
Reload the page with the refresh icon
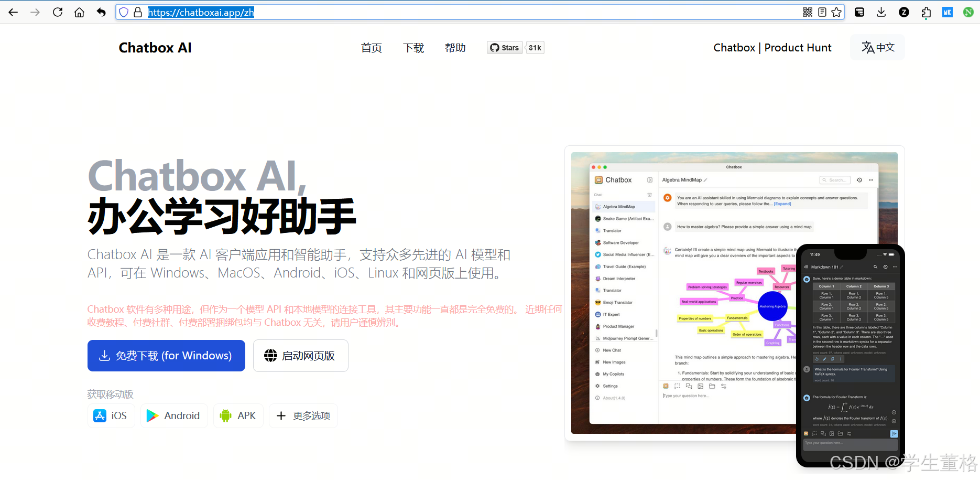click(58, 12)
